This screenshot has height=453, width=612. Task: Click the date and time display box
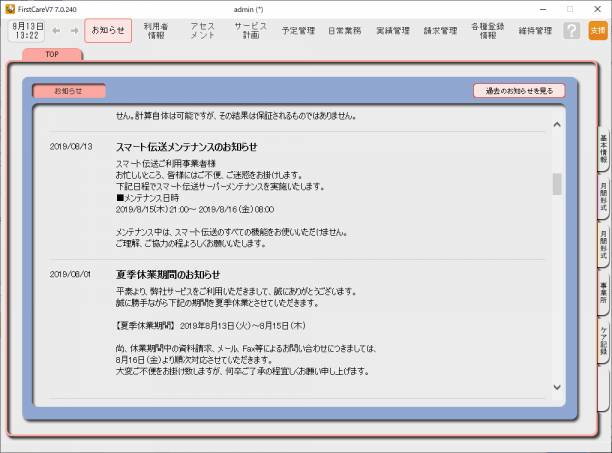click(x=27, y=31)
